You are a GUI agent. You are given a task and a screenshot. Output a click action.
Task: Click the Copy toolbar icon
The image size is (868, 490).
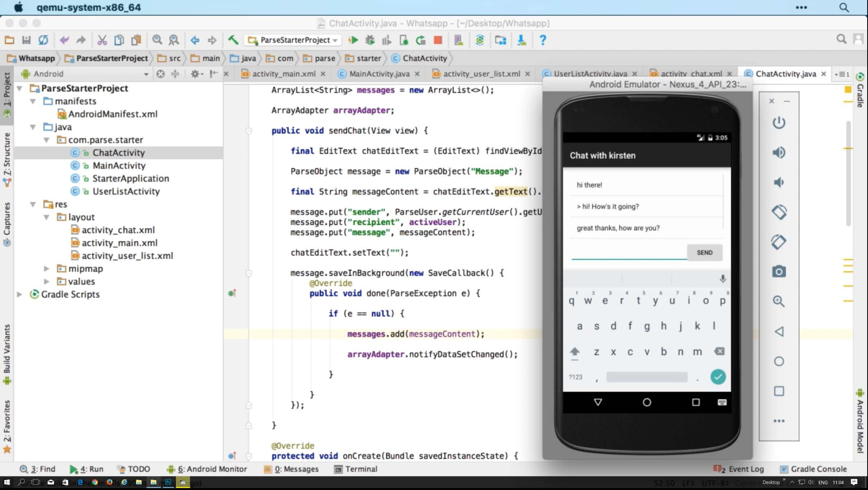coord(119,40)
